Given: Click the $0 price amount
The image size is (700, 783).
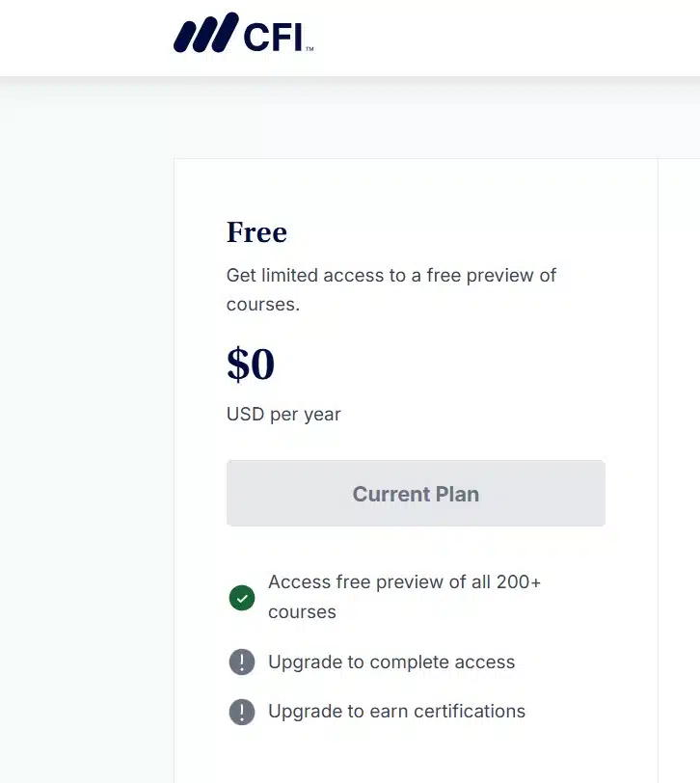Looking at the screenshot, I should [251, 364].
